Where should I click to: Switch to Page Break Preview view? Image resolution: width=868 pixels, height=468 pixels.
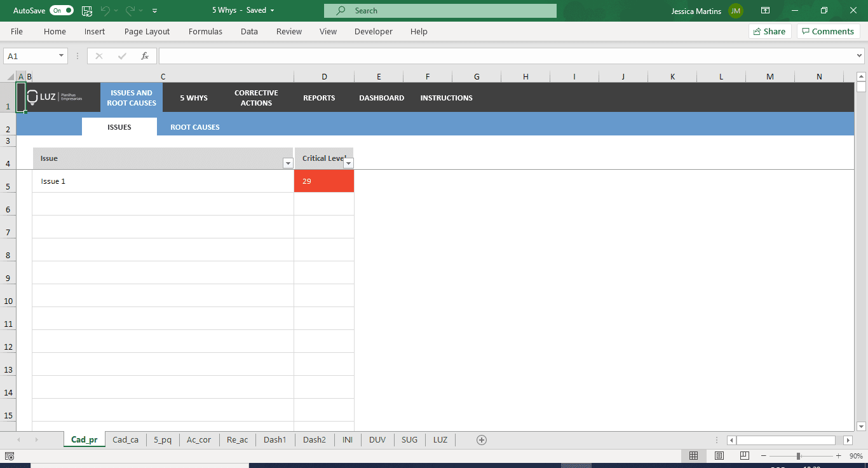tap(743, 455)
